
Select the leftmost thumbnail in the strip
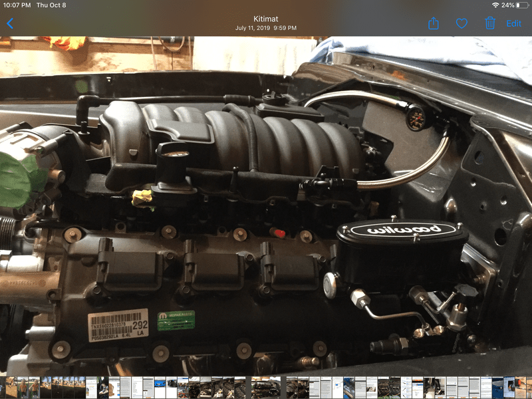3,388
